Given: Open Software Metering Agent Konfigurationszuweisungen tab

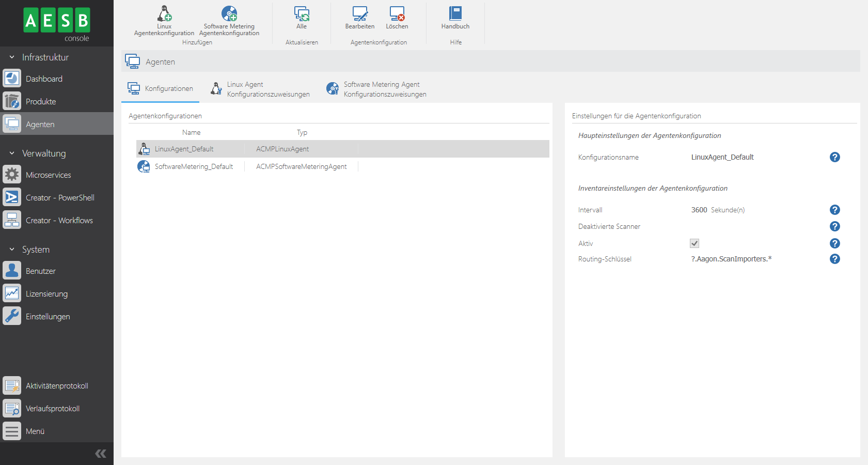Looking at the screenshot, I should (x=376, y=89).
